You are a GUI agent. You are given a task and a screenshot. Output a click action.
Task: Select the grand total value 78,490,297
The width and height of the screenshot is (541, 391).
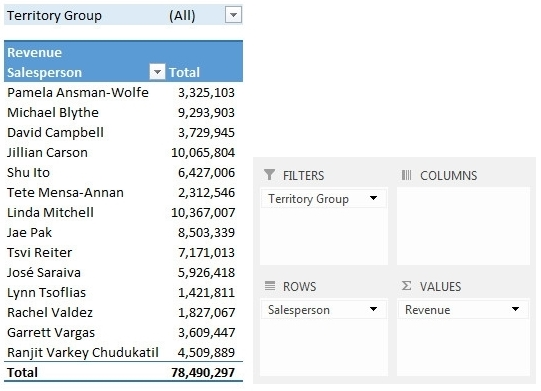(203, 373)
